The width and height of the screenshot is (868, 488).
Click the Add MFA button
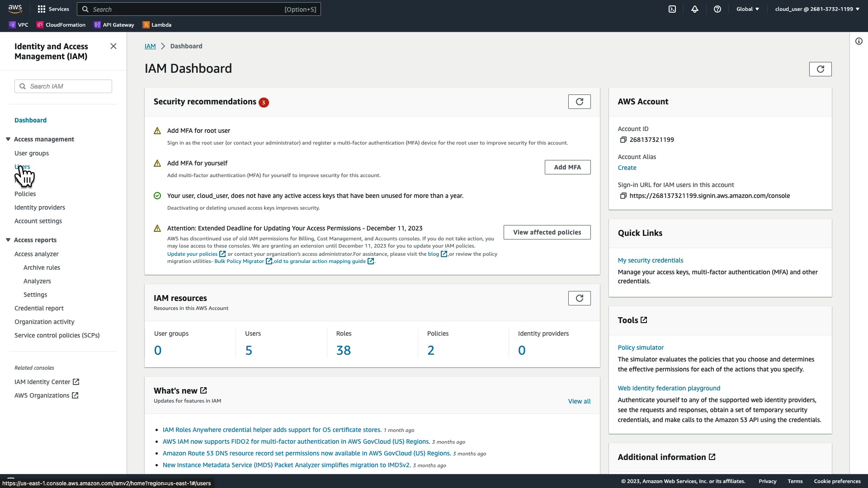coord(567,167)
